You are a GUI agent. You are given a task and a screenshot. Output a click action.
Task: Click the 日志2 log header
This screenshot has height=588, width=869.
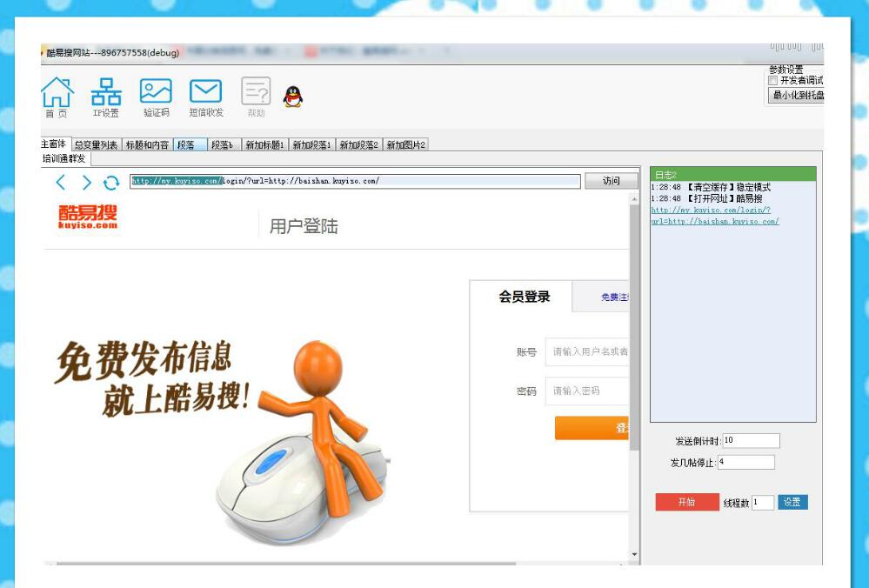(732, 175)
